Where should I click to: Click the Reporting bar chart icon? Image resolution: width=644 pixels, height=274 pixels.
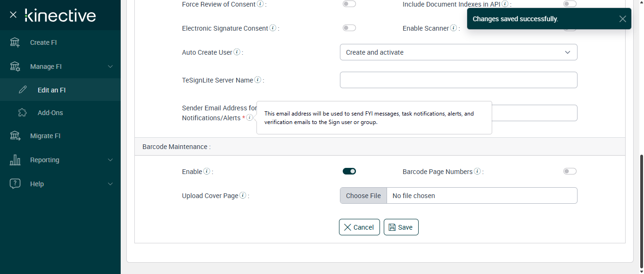[15, 160]
